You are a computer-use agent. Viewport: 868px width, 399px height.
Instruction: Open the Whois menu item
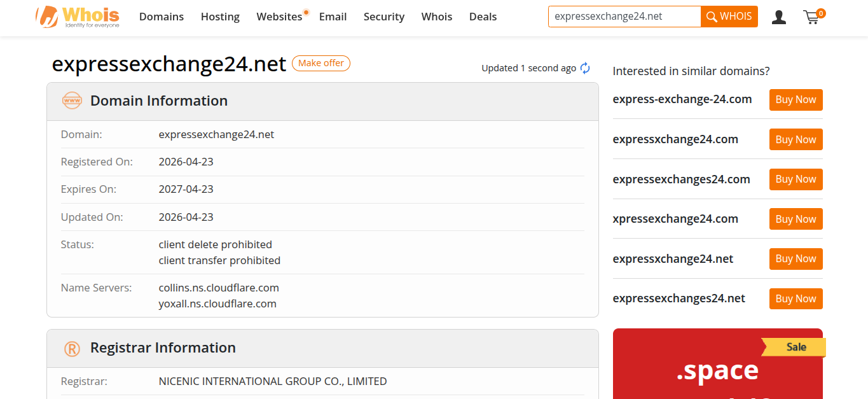[437, 17]
